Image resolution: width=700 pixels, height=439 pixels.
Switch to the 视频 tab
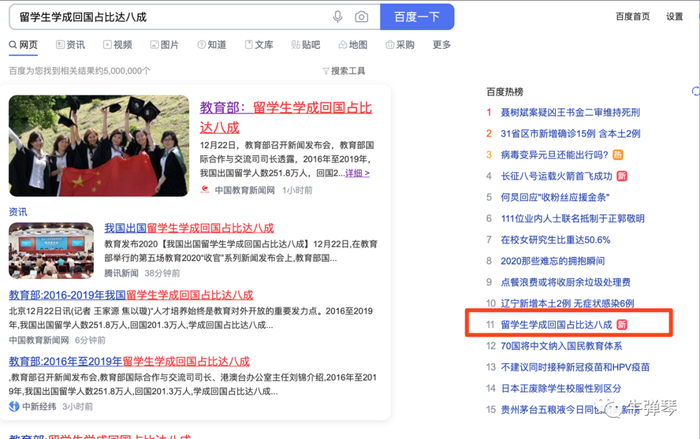pos(117,45)
